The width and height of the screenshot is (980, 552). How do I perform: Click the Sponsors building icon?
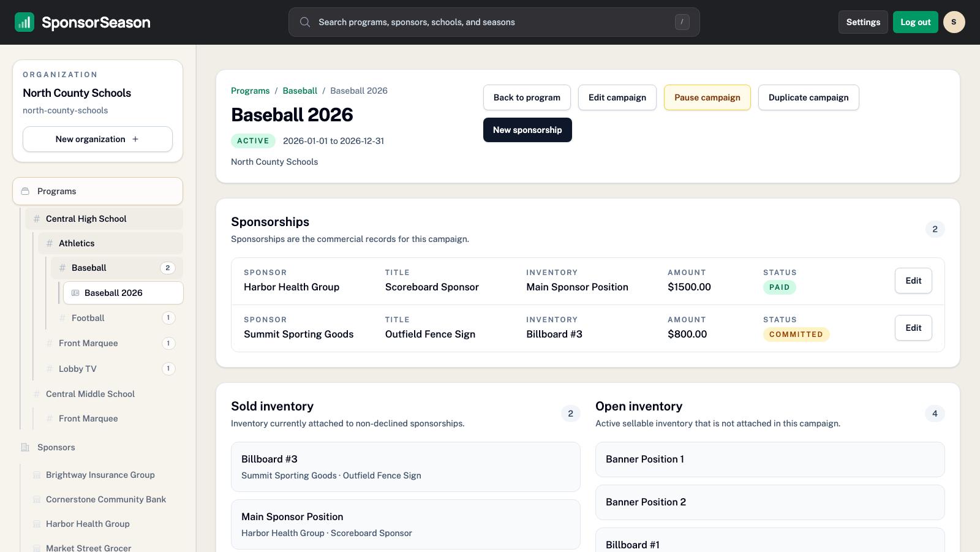tap(25, 447)
